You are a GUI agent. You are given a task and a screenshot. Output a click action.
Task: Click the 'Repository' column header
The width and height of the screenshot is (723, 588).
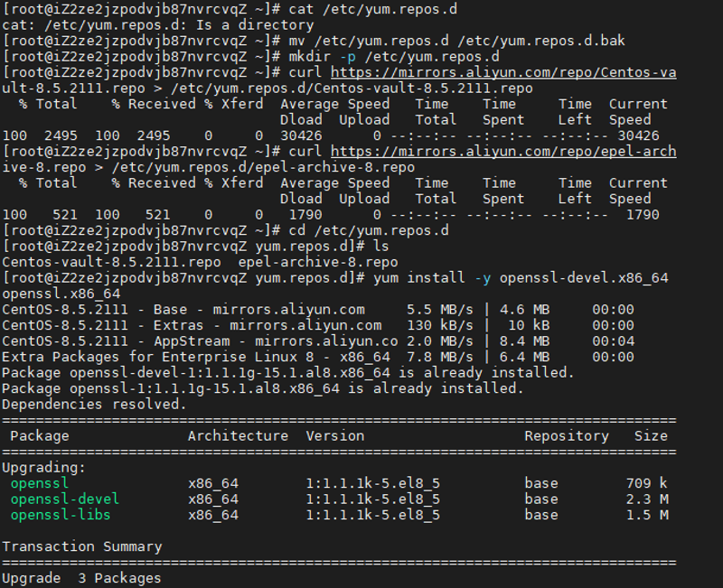(x=567, y=436)
